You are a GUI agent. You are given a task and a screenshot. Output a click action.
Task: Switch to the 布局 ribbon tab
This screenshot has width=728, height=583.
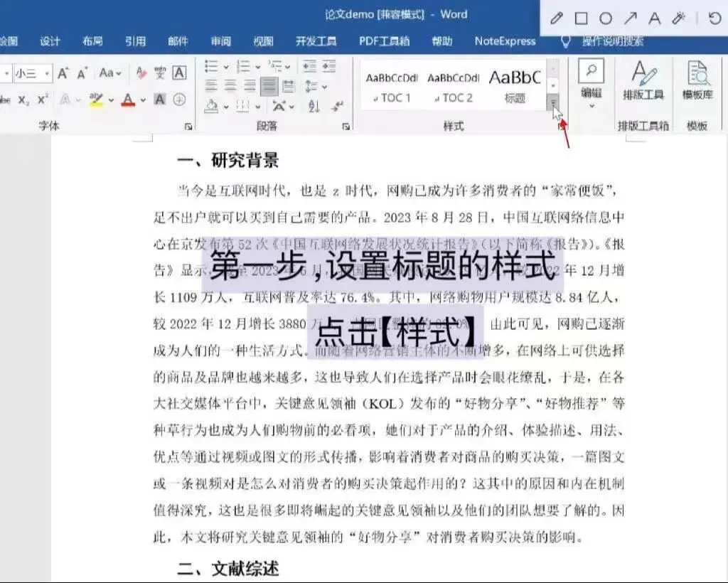[x=93, y=41]
